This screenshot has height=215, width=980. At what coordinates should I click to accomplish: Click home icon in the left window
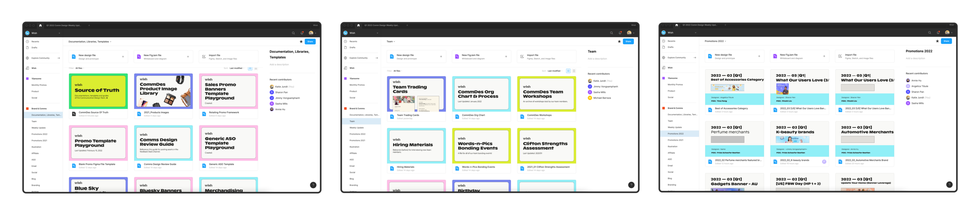pyautogui.click(x=40, y=26)
